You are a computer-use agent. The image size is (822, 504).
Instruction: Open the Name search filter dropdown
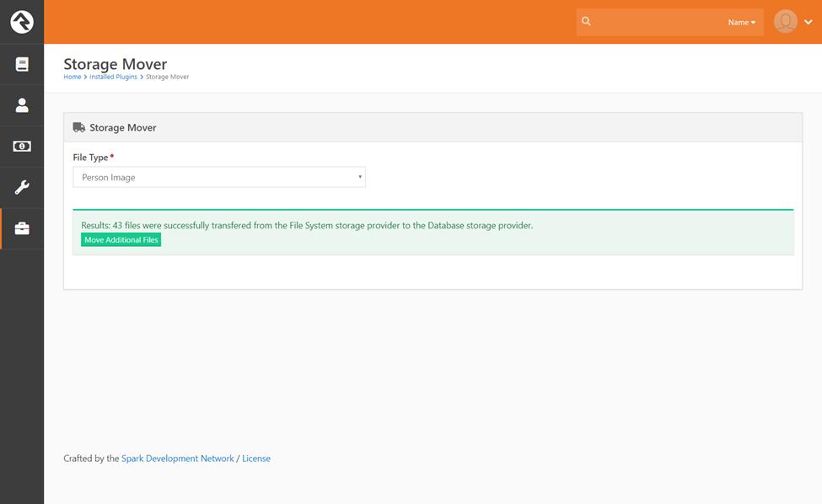click(741, 22)
